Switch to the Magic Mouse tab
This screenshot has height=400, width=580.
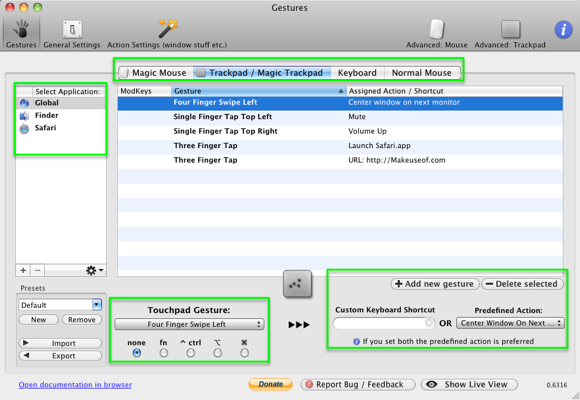click(156, 73)
